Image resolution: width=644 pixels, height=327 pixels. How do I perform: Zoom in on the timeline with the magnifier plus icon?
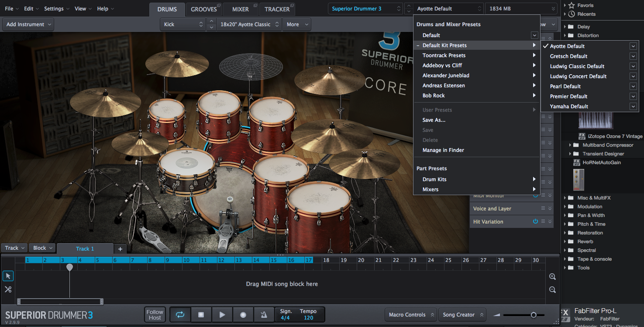coord(552,276)
